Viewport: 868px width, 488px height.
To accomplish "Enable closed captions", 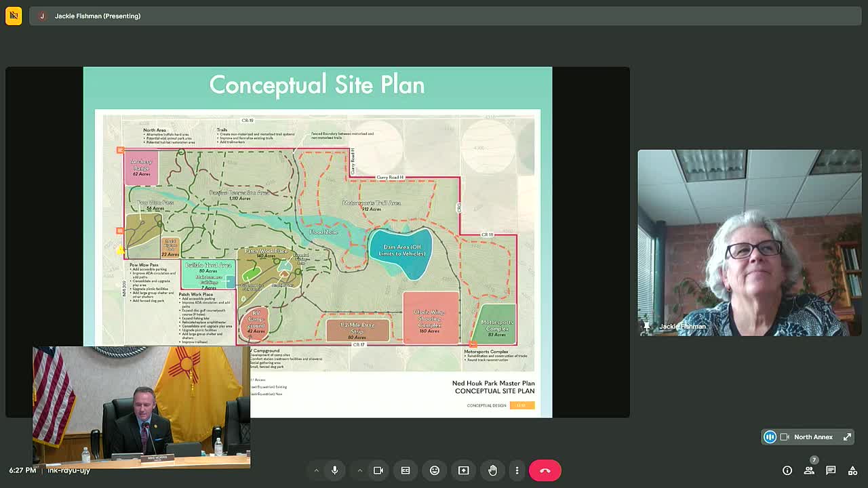I will (406, 470).
